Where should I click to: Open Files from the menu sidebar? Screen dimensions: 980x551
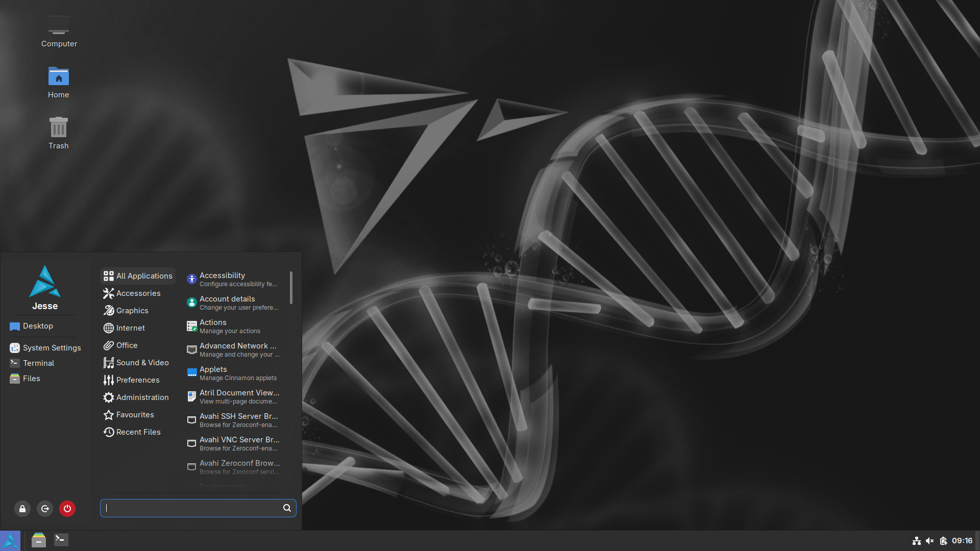45,379
